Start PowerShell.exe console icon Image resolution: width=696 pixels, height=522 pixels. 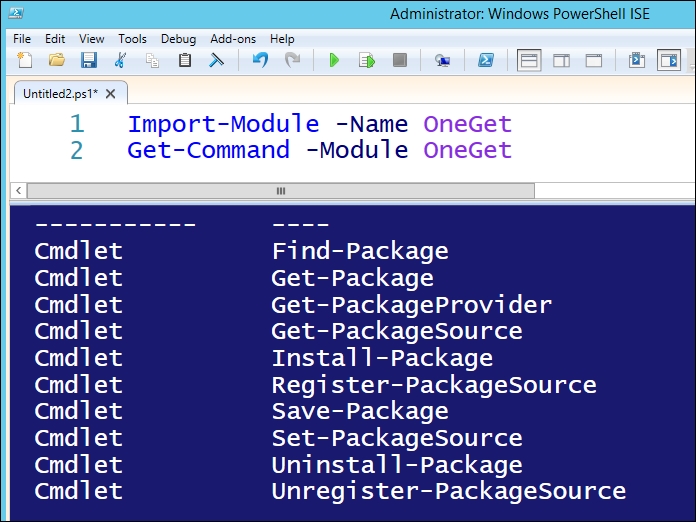click(486, 60)
